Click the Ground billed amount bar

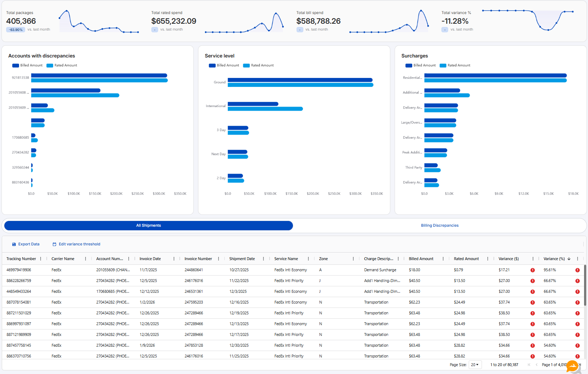pos(300,80)
